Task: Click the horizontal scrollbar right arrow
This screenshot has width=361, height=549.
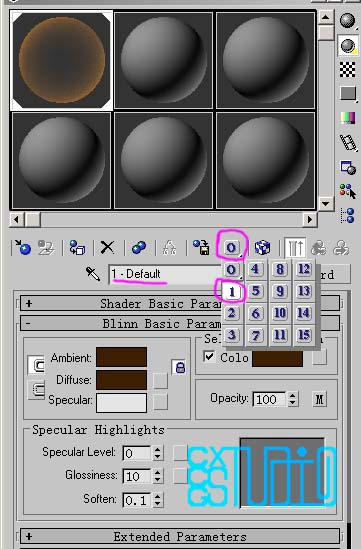Action: (310, 220)
